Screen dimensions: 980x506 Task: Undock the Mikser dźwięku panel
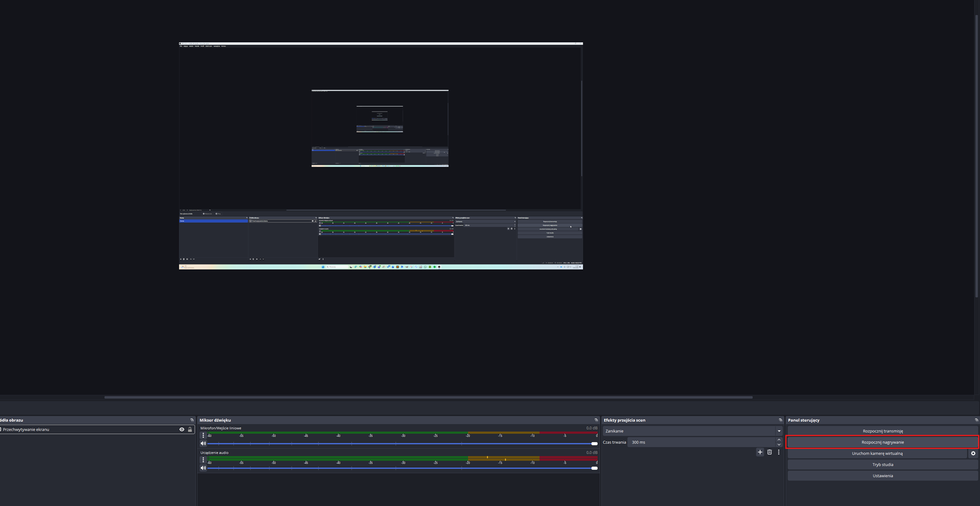click(x=596, y=420)
